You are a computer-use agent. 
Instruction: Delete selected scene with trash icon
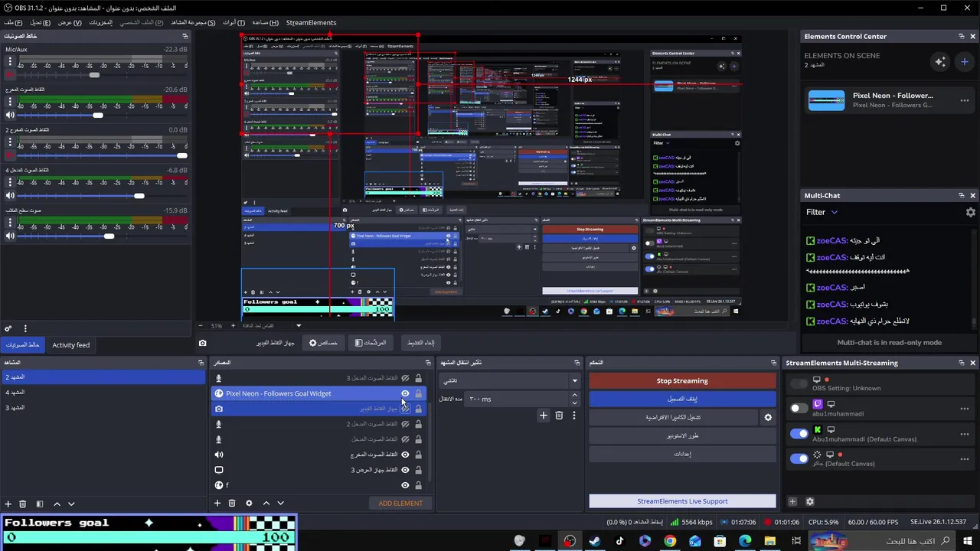(23, 504)
